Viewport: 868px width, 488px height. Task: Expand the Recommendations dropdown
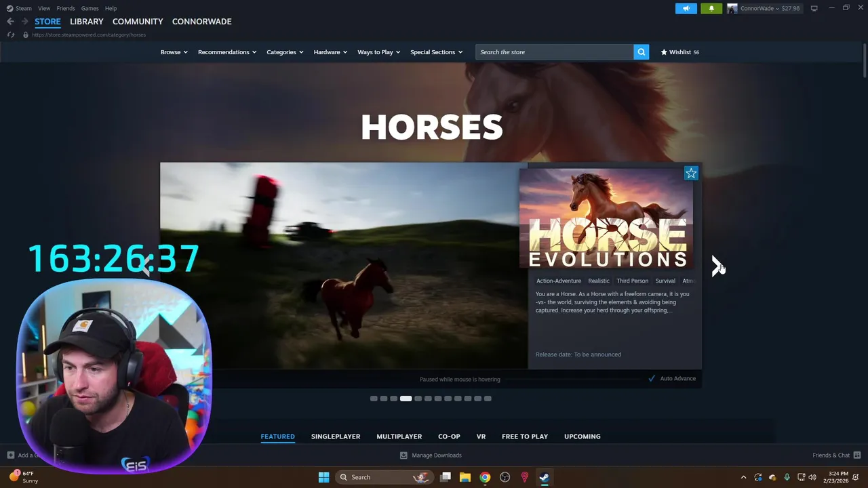tap(227, 52)
